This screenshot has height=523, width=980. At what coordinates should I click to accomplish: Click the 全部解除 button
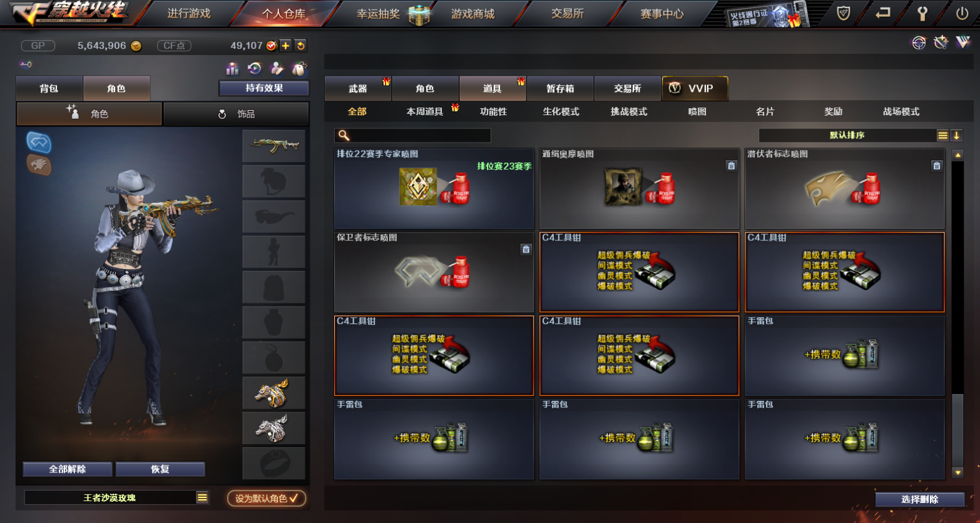68,469
